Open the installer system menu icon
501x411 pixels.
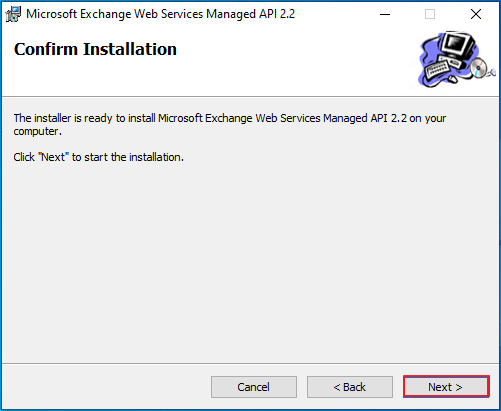coord(13,14)
